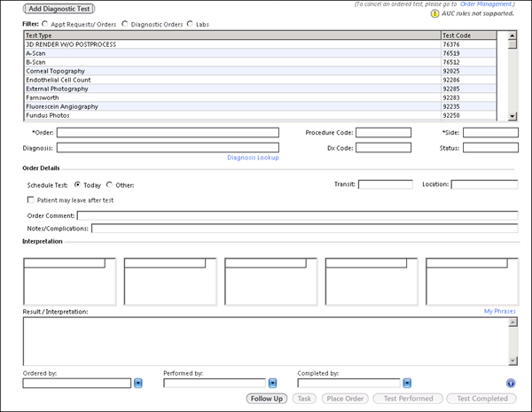Select Appt Requests/ Orders filter radio
532x412 pixels.
pyautogui.click(x=45, y=24)
